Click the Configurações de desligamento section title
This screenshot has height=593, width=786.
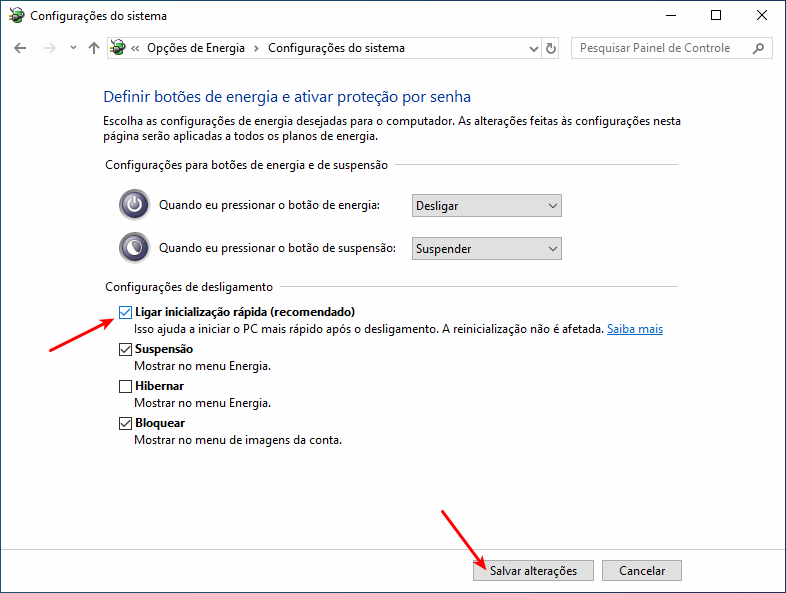(189, 287)
